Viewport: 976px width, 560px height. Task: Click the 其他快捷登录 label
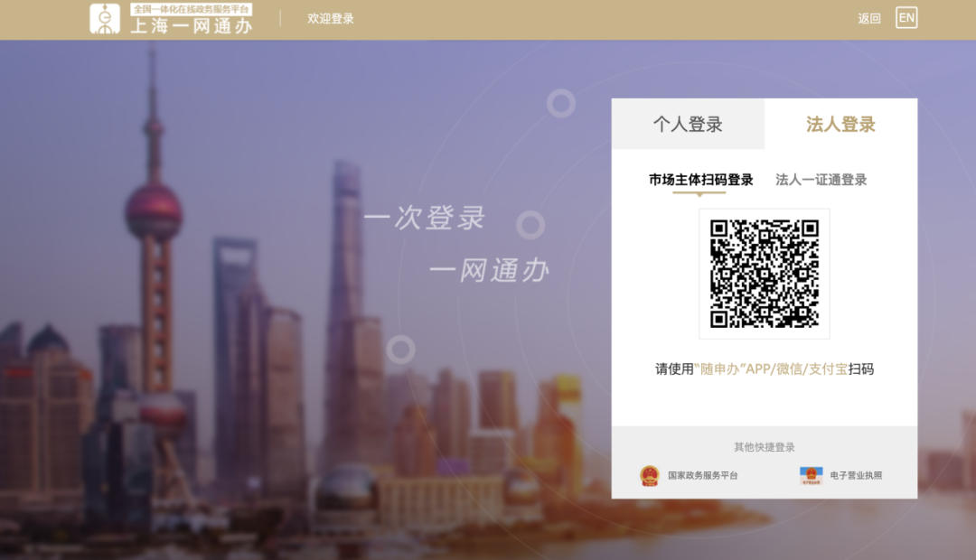[x=765, y=447]
